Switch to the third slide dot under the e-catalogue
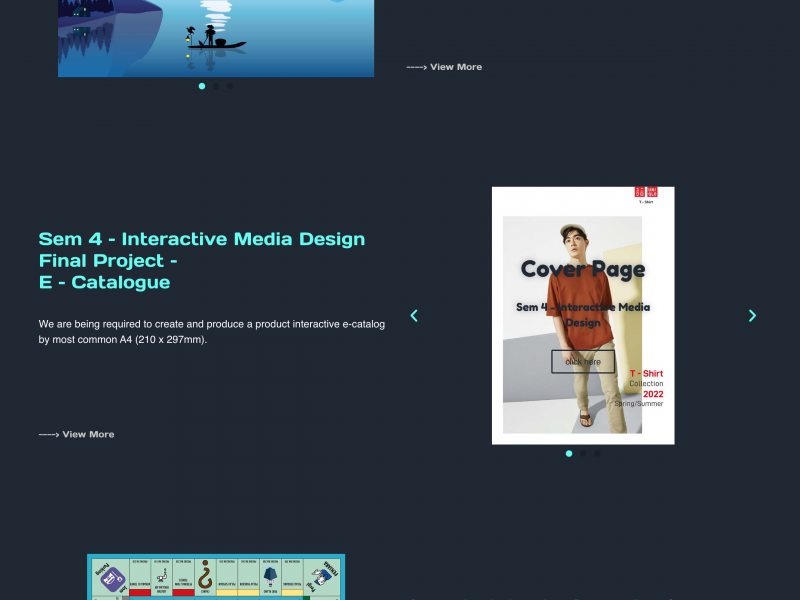The height and width of the screenshot is (600, 800). [597, 453]
